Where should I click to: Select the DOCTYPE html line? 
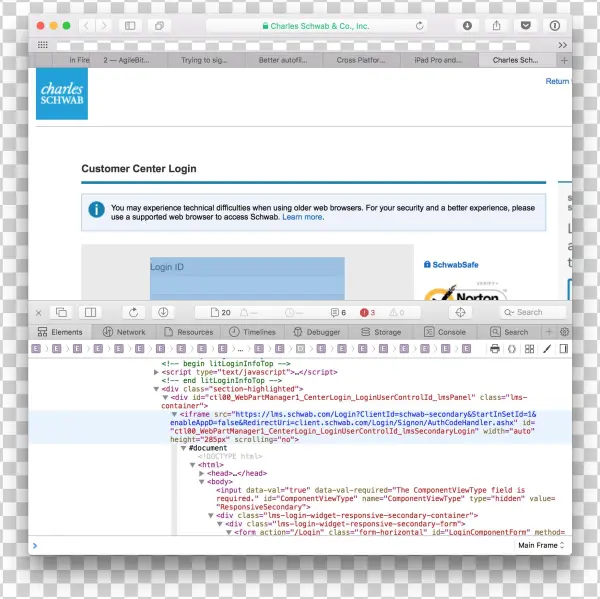pos(230,456)
